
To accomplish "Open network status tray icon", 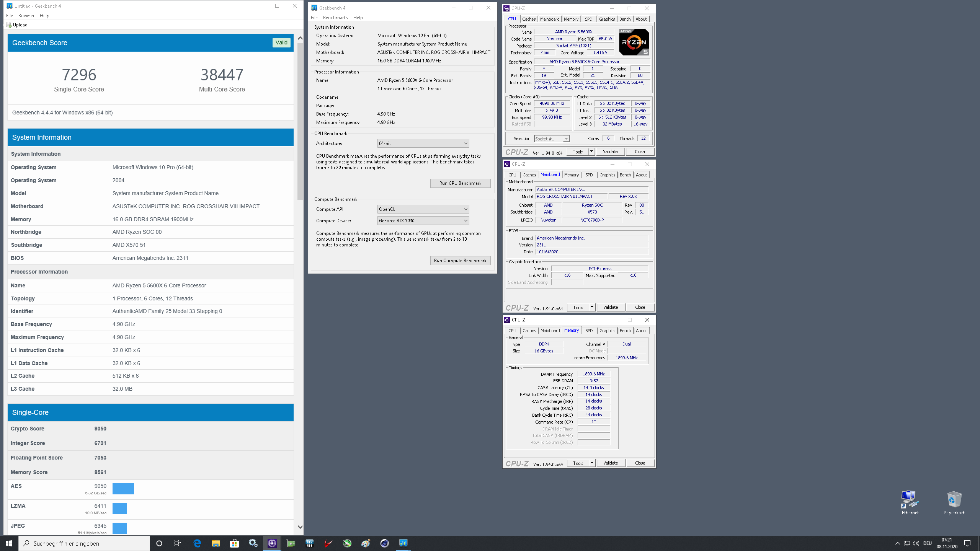I will coord(906,543).
